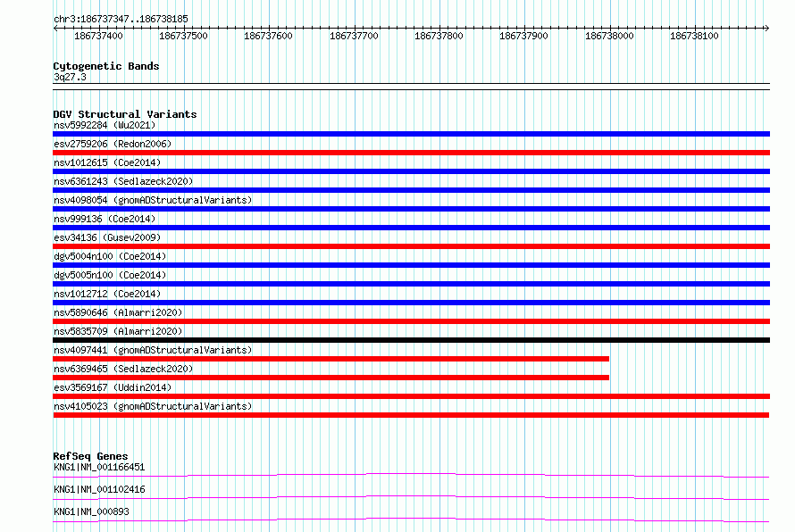Click the shorter red bar under nsv6369465
795x532 pixels.
click(331, 378)
